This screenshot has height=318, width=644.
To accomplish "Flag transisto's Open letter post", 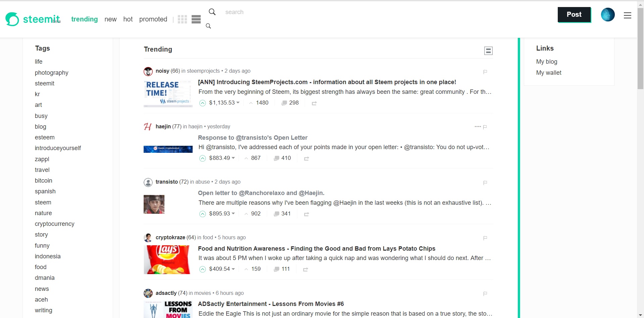I will [485, 183].
